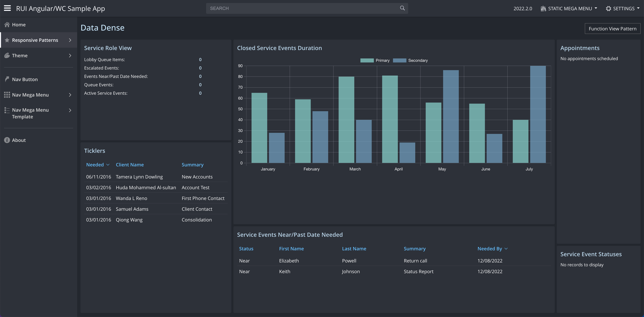Click the search magnifier icon
This screenshot has width=644, height=317.
click(402, 8)
